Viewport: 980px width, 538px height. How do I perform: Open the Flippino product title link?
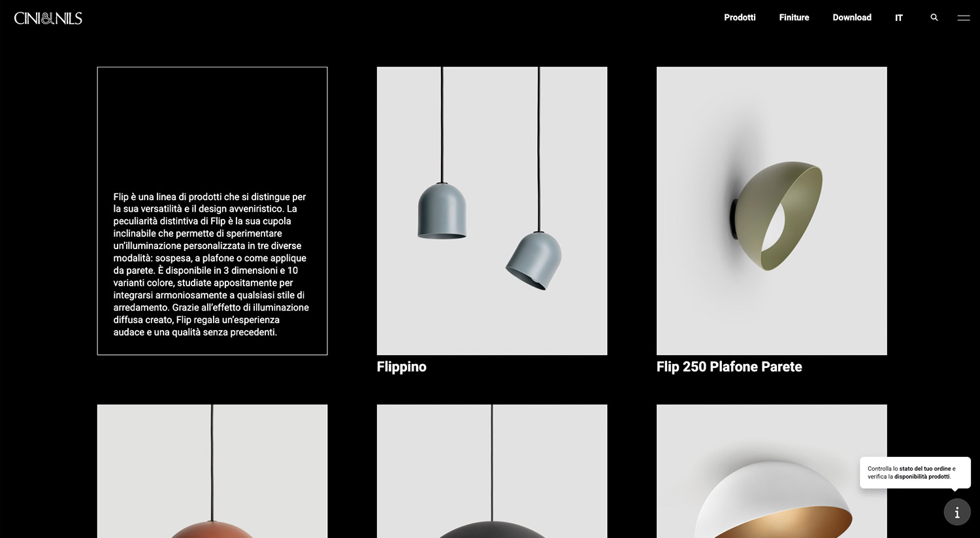tap(402, 367)
